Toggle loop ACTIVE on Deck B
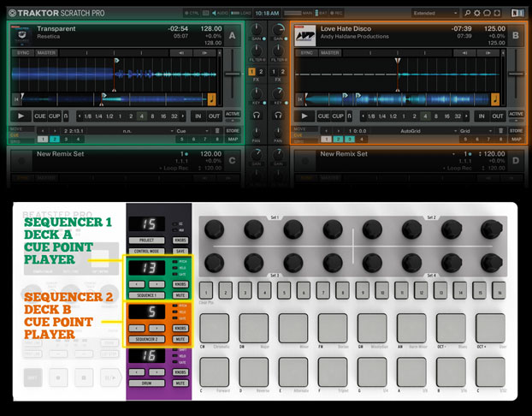The width and height of the screenshot is (532, 416). click(516, 114)
